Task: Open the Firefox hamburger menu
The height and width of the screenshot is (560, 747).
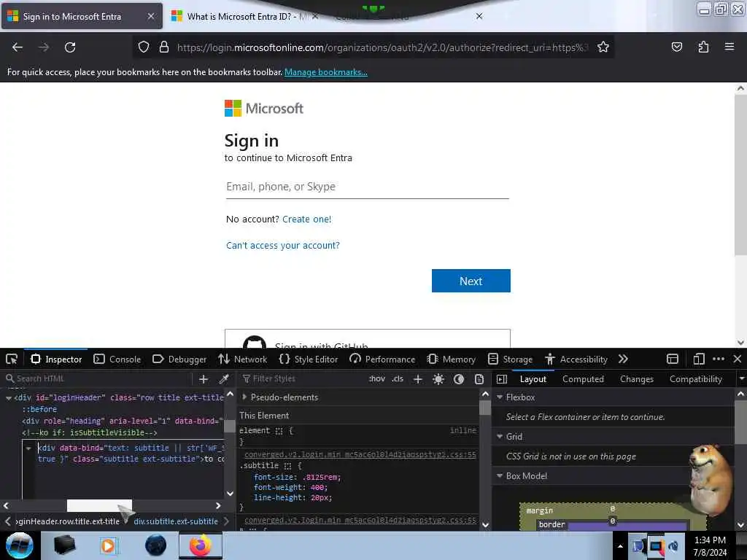Action: pos(729,47)
